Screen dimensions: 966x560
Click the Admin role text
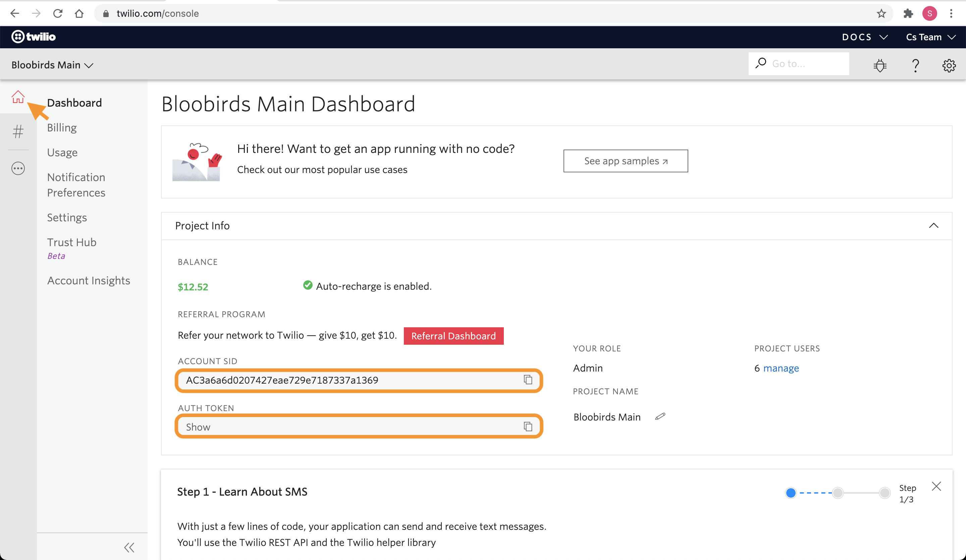[588, 368]
